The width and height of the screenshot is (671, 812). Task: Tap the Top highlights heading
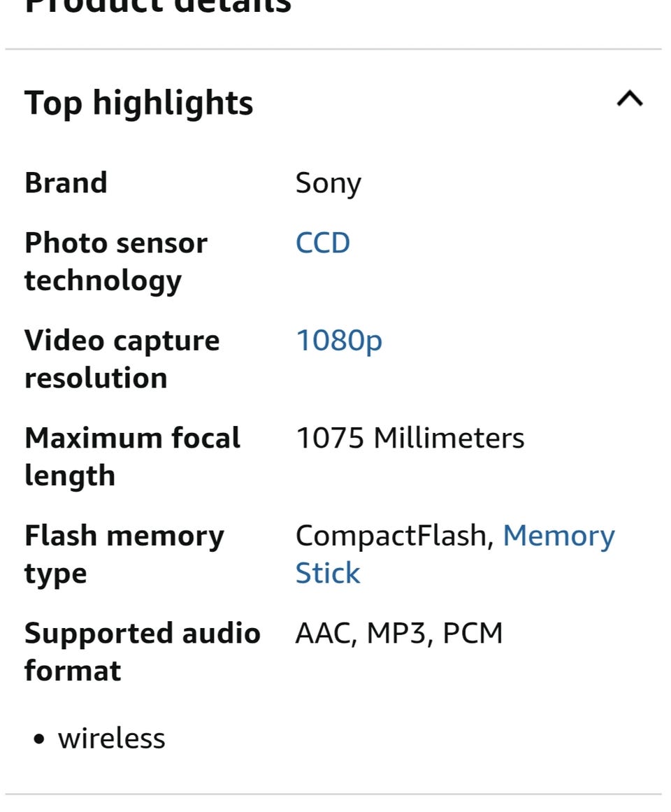[138, 103]
